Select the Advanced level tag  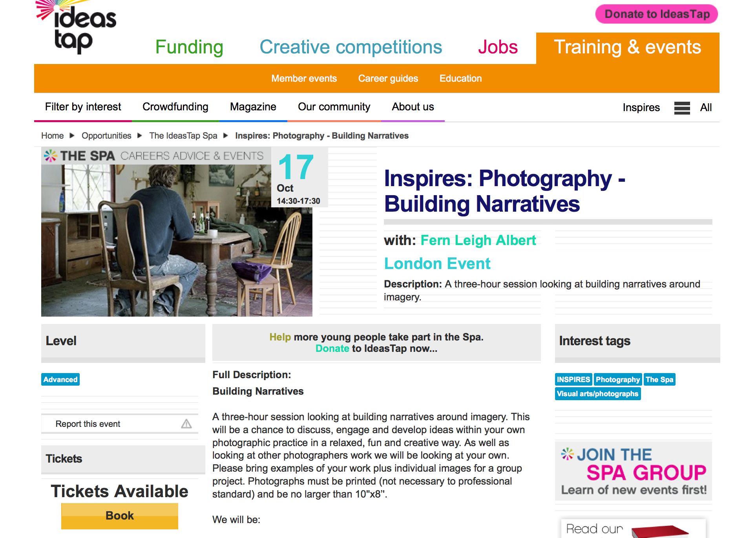coord(60,379)
